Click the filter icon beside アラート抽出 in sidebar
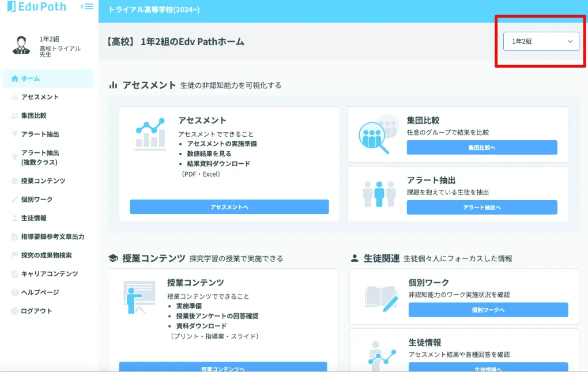Image resolution: width=588 pixels, height=372 pixels. pyautogui.click(x=14, y=134)
